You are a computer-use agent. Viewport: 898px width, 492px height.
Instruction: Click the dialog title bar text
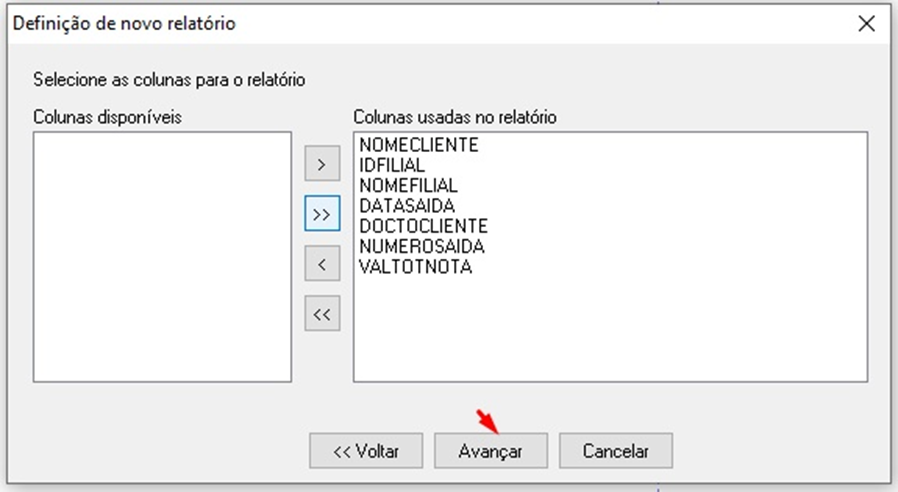(124, 23)
